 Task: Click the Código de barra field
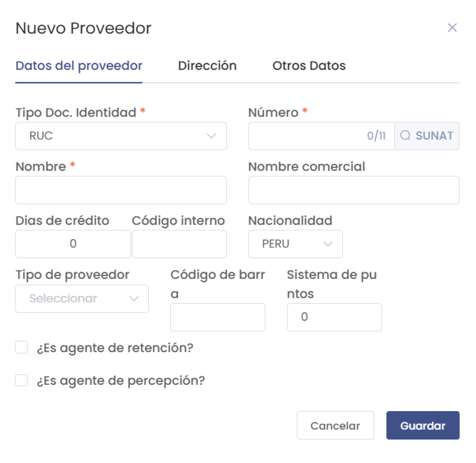(x=218, y=317)
